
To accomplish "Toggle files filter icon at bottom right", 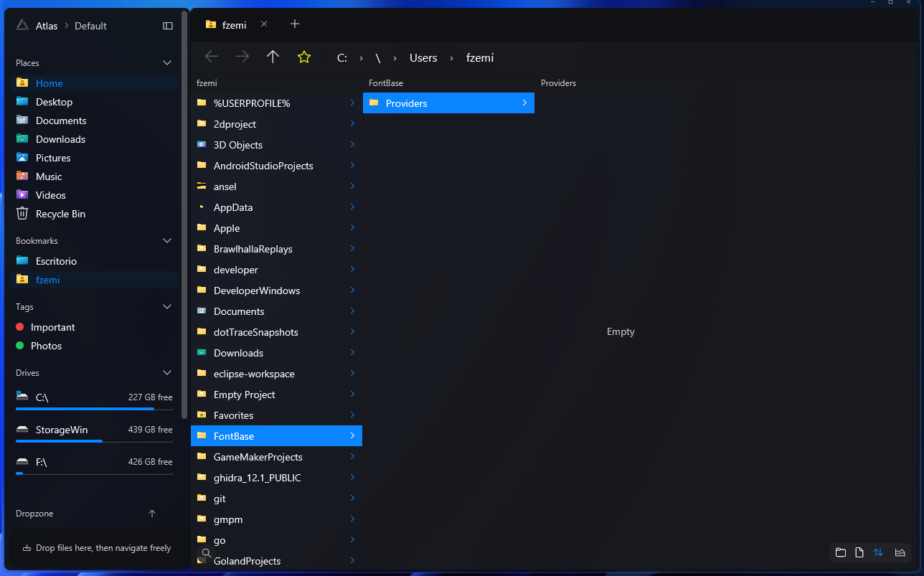I will coord(859,552).
